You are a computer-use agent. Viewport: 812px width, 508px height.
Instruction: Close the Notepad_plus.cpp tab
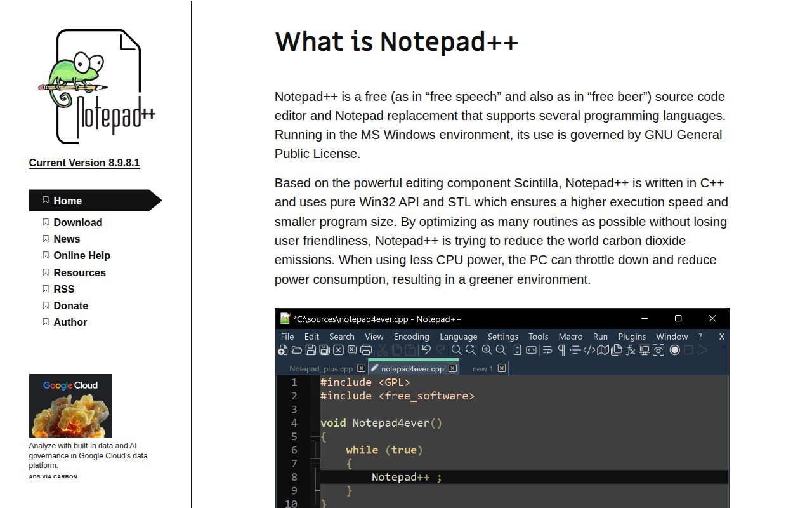click(362, 368)
